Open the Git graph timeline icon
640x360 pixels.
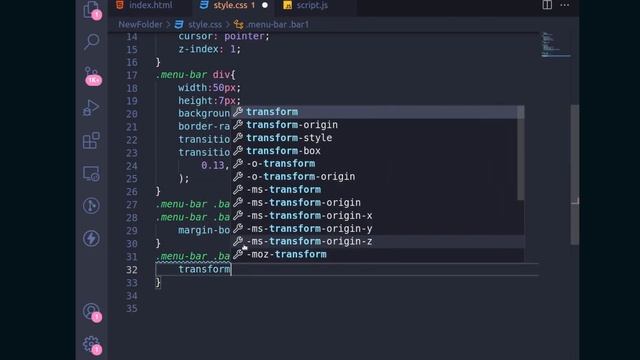coord(91,206)
